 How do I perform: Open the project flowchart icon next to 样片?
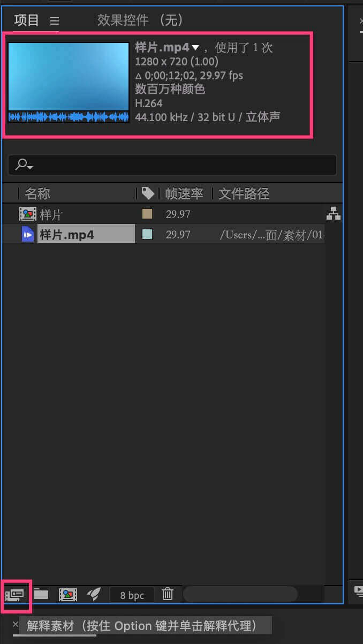[334, 214]
